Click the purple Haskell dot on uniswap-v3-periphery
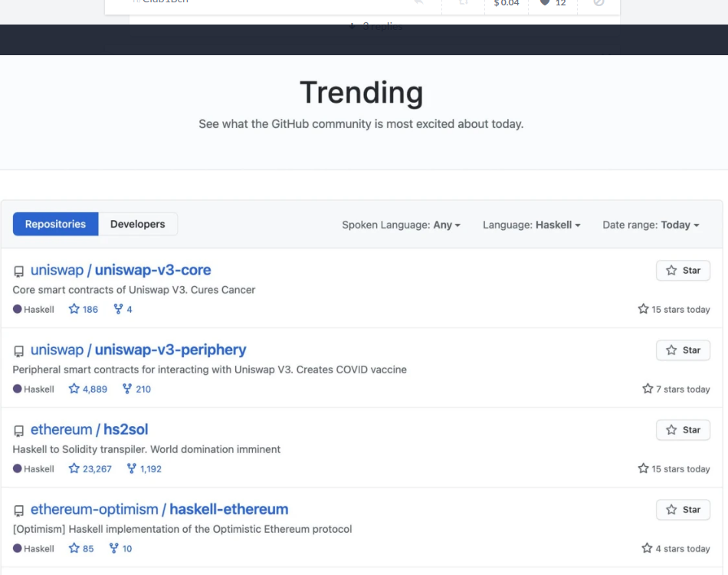The height and width of the screenshot is (575, 728). pyautogui.click(x=17, y=389)
